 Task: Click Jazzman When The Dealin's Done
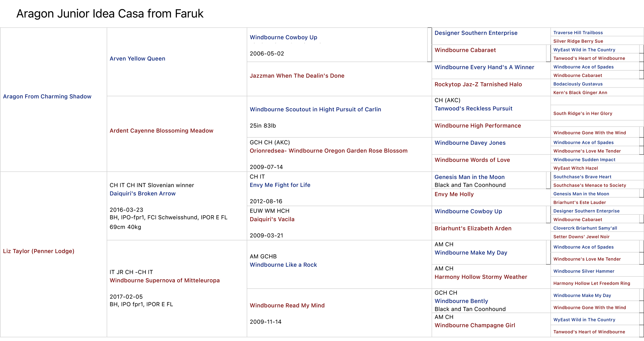point(297,76)
